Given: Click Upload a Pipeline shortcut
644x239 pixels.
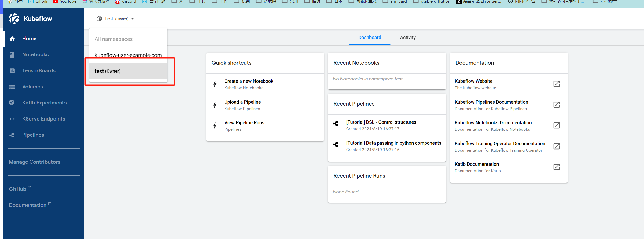Looking at the screenshot, I should pos(265,105).
